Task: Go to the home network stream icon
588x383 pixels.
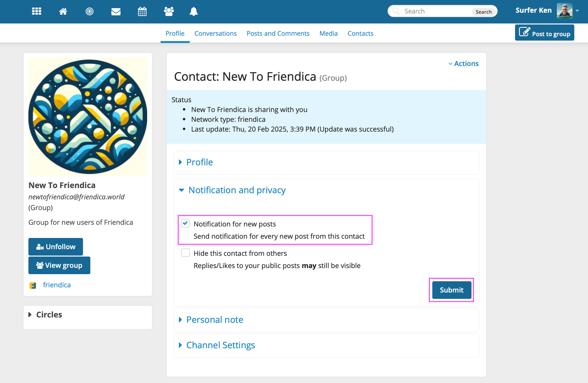Action: click(63, 11)
